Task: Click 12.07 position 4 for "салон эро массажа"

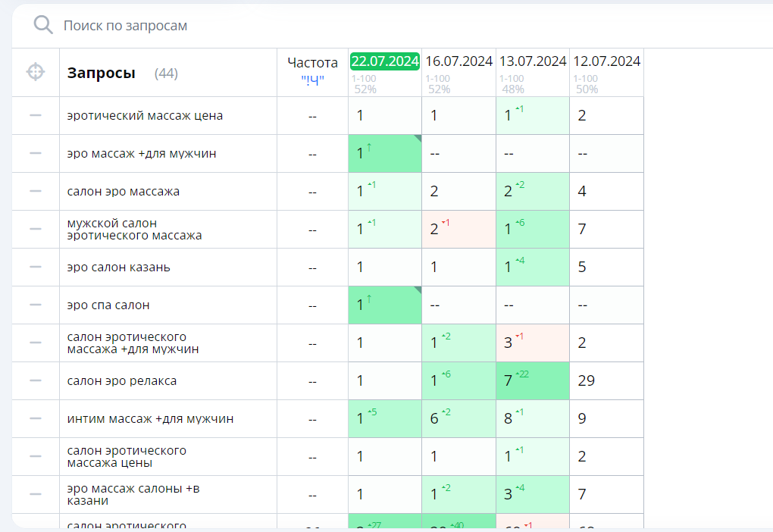Action: (607, 191)
